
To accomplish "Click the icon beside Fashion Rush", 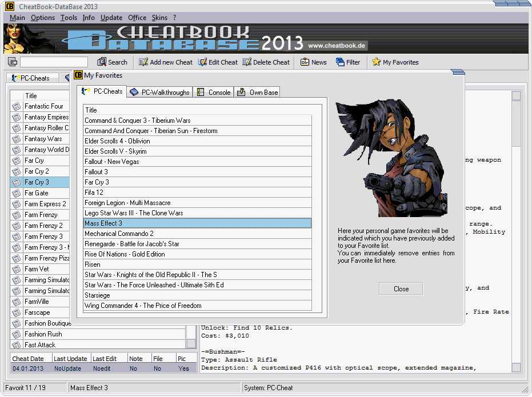I will click(x=16, y=334).
